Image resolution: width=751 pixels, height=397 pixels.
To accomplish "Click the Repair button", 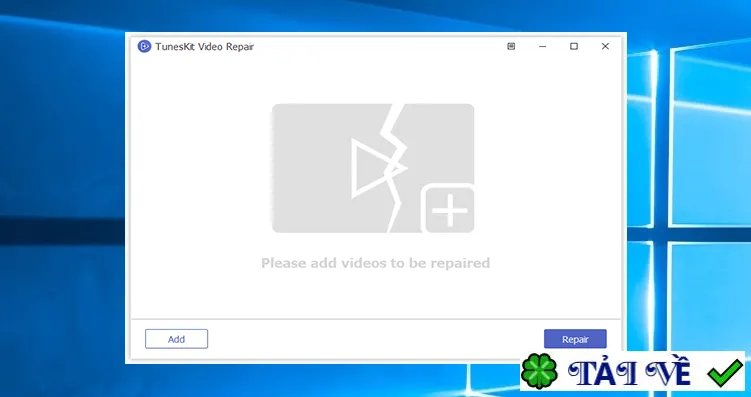I will coord(575,339).
